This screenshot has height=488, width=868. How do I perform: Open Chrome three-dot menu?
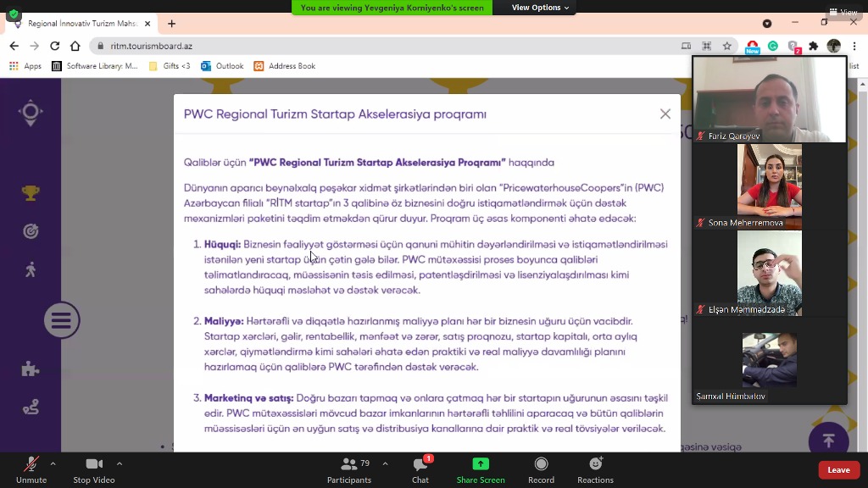click(854, 46)
